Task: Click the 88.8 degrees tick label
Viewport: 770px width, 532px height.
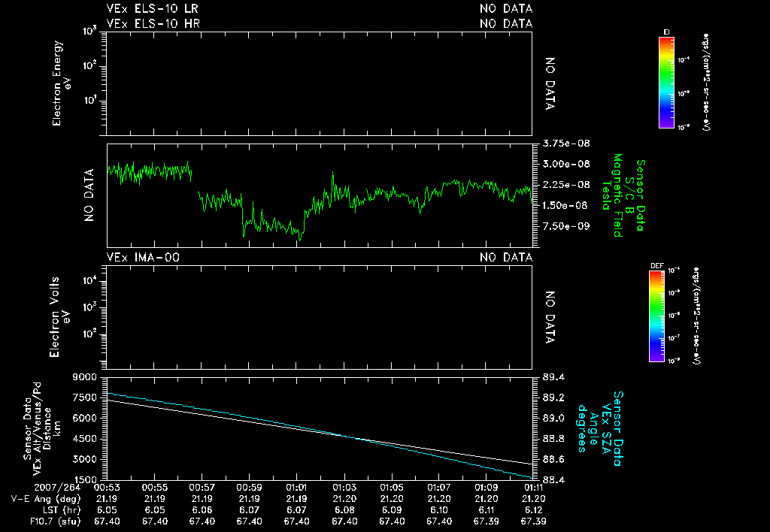Action: click(554, 440)
